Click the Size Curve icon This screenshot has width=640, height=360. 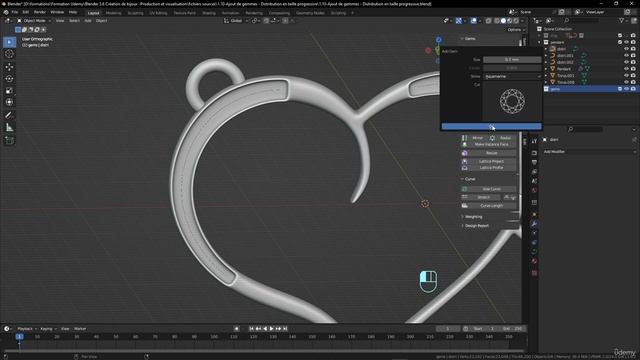[x=464, y=189]
